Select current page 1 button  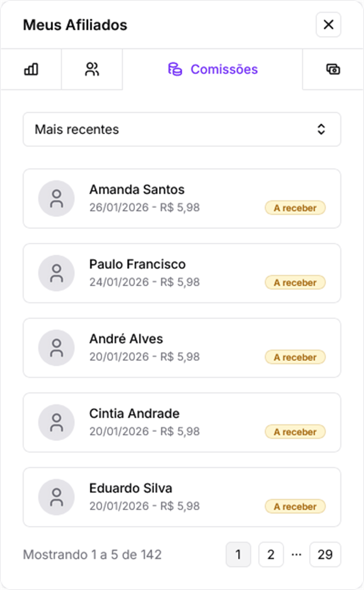[x=238, y=555]
